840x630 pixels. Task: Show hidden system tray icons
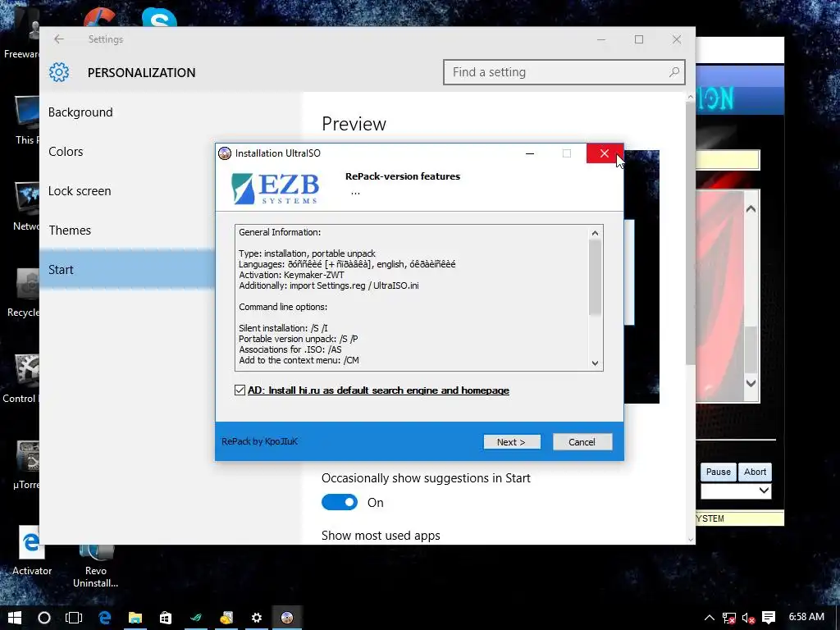(710, 619)
